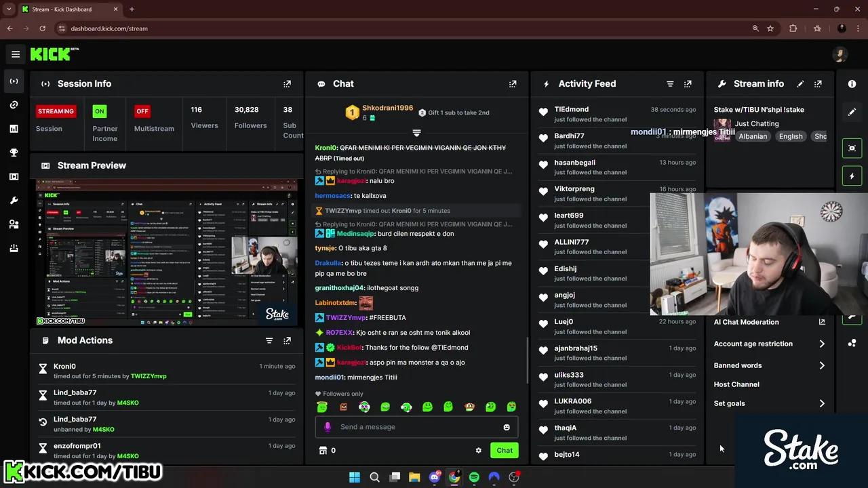This screenshot has width=868, height=488.
Task: Open chat settings gear icon
Action: coord(478,450)
